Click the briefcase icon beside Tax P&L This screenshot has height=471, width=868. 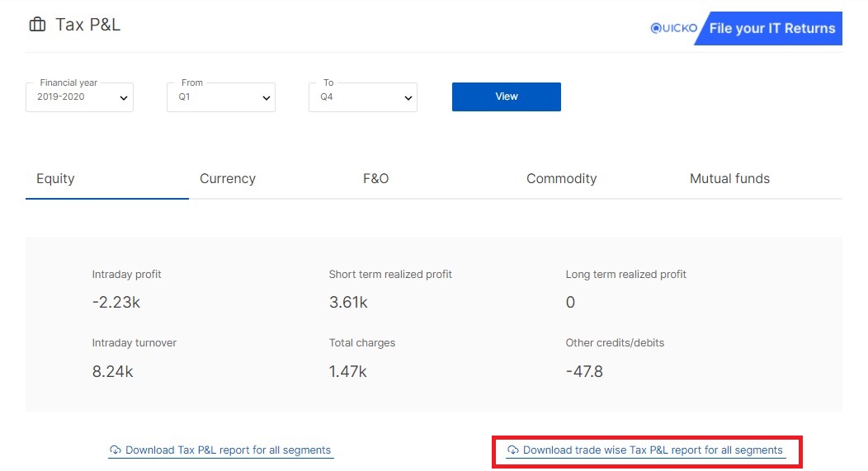coord(38,25)
